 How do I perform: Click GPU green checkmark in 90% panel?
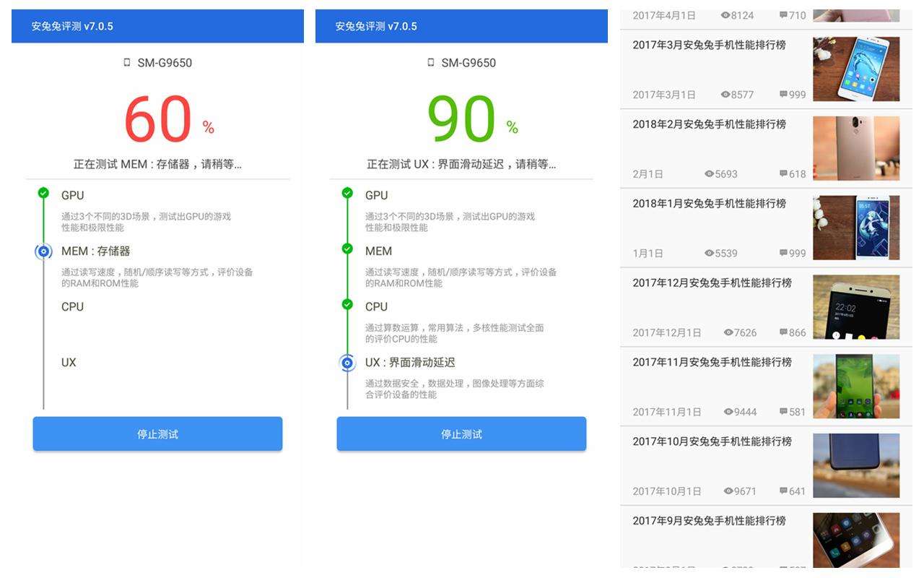[x=347, y=193]
